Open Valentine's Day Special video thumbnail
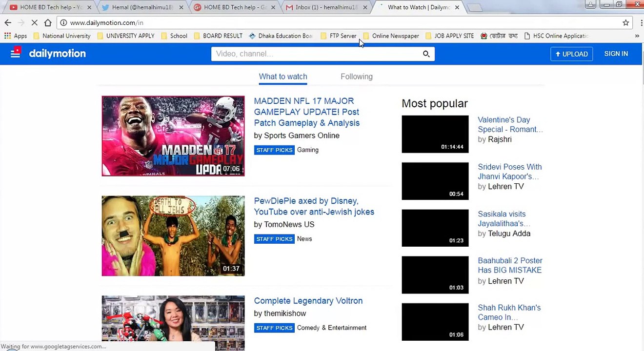 tap(435, 134)
